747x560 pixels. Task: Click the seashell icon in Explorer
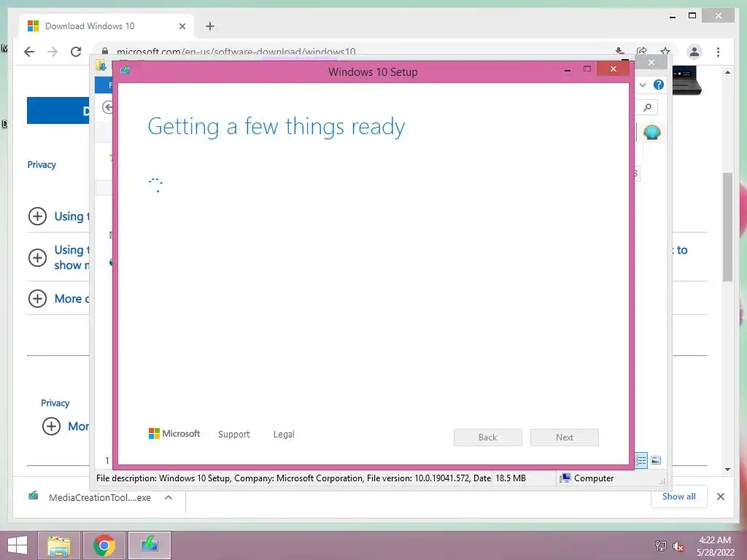click(651, 132)
